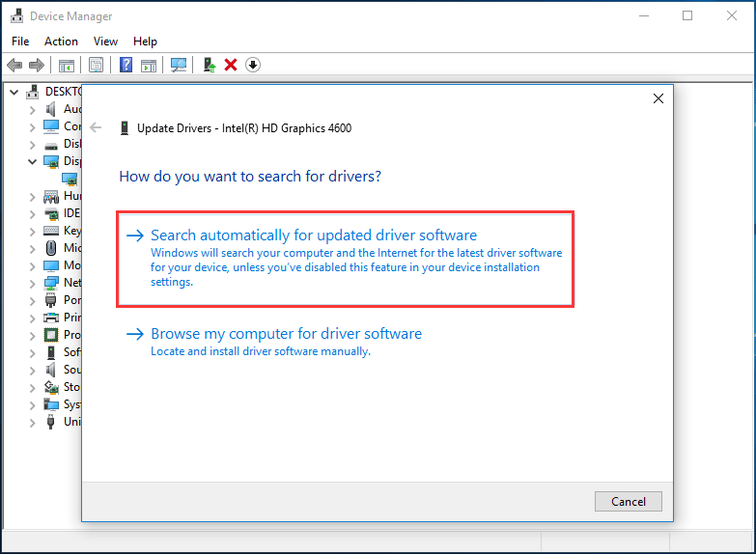Select the Disk drives icon in tree
756x554 pixels.
tap(51, 145)
